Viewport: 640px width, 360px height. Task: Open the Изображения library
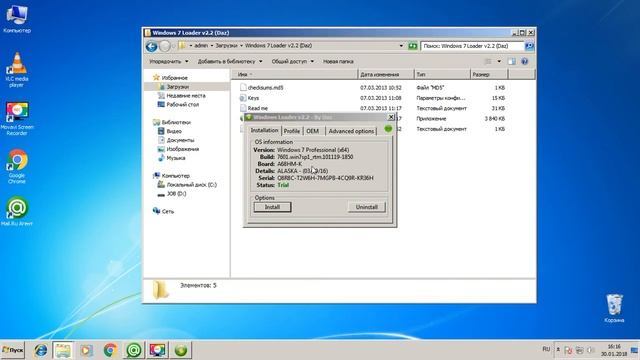point(178,149)
